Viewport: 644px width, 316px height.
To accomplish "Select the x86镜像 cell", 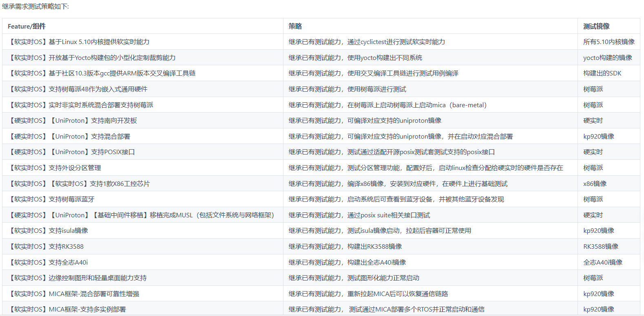I will click(595, 184).
